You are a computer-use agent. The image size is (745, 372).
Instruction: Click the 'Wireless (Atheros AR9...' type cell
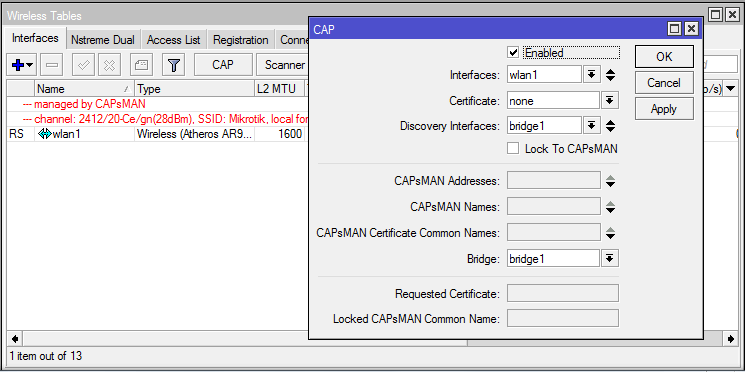195,134
